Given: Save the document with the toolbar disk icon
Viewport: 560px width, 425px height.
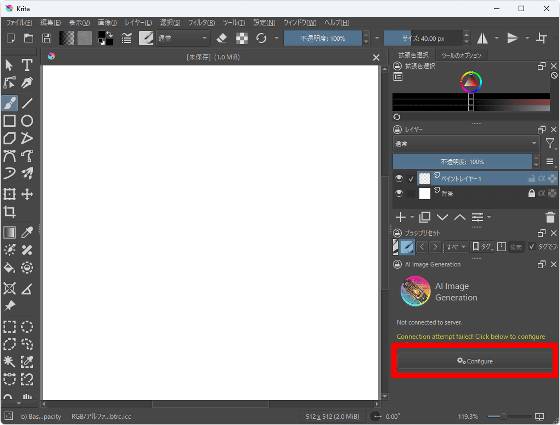Looking at the screenshot, I should 46,38.
